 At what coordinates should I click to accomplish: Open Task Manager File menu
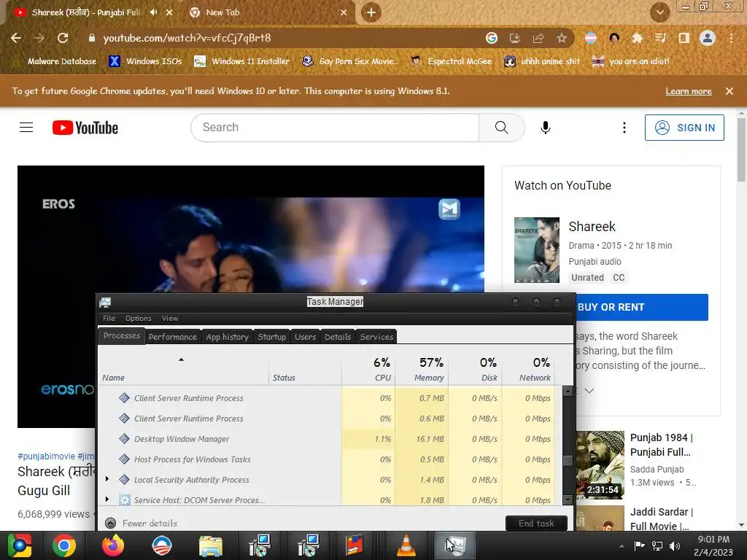(109, 318)
